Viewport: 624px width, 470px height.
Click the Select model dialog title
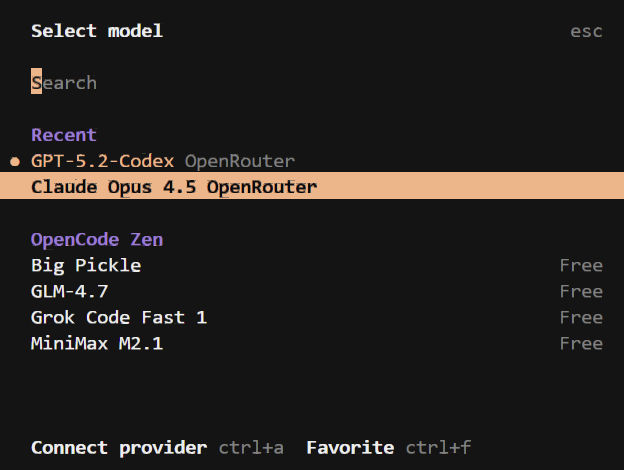(97, 31)
